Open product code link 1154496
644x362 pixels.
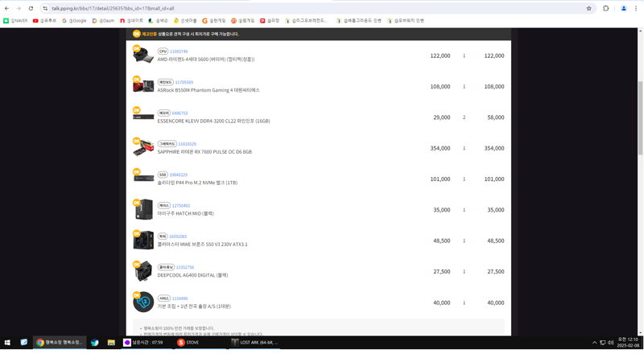click(x=180, y=298)
